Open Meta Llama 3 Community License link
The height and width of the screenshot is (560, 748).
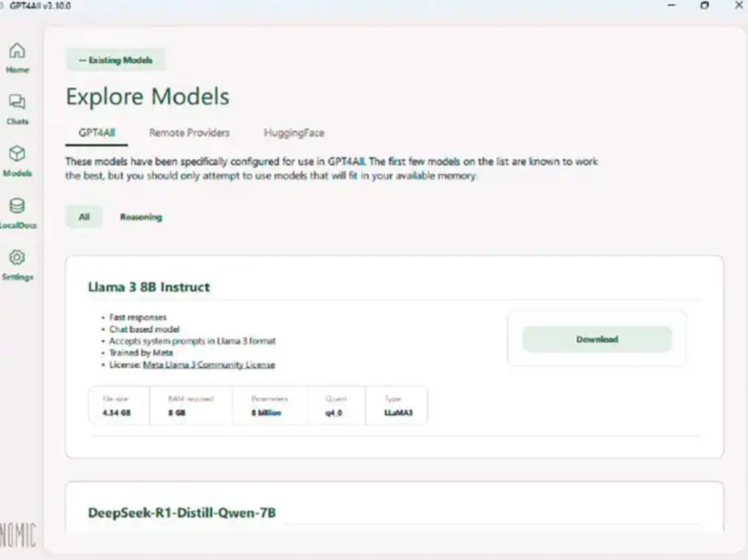[209, 364]
